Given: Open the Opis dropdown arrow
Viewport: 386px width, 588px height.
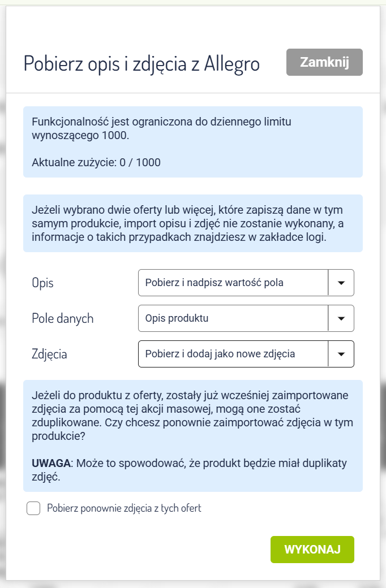Looking at the screenshot, I should (341, 283).
